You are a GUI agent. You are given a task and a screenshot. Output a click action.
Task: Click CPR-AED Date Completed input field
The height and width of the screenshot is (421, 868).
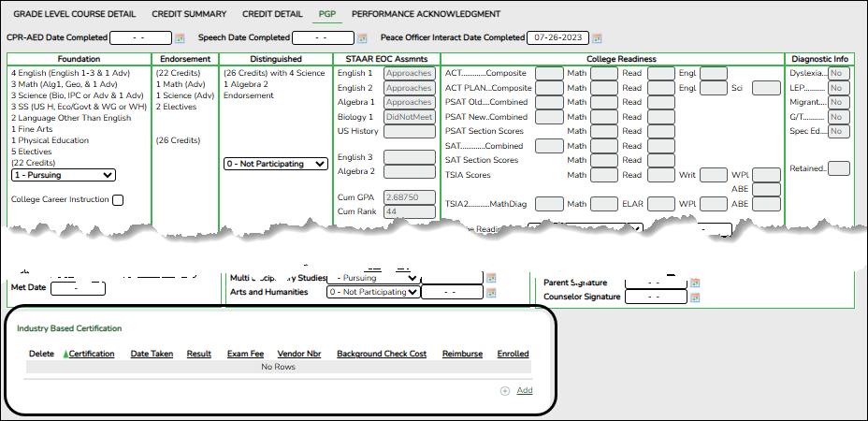tap(140, 37)
